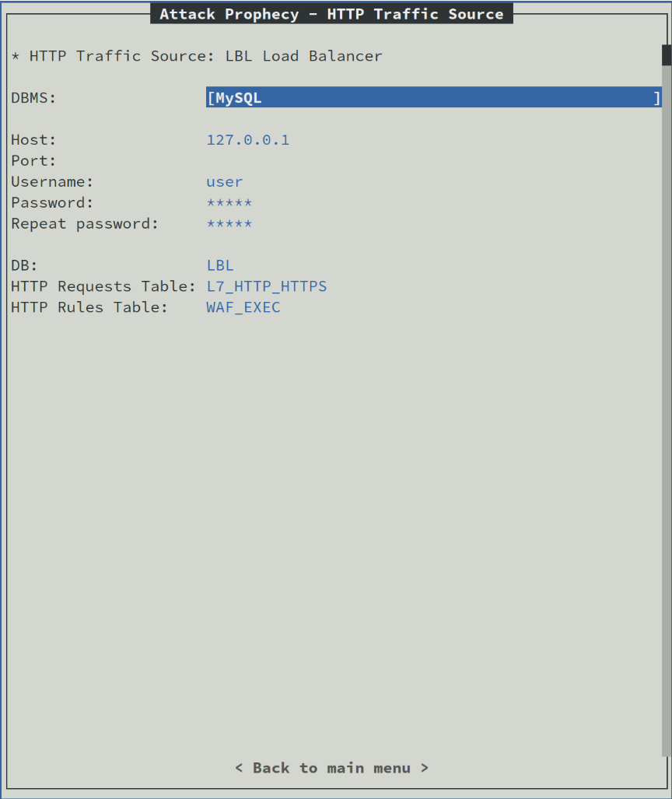
Task: Click the Attack Prophecy title bar
Action: click(331, 14)
